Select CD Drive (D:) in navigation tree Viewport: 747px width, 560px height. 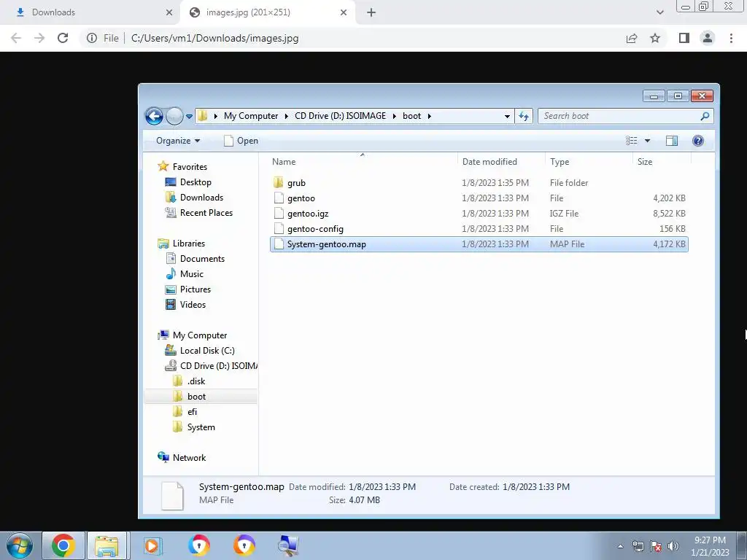click(218, 366)
